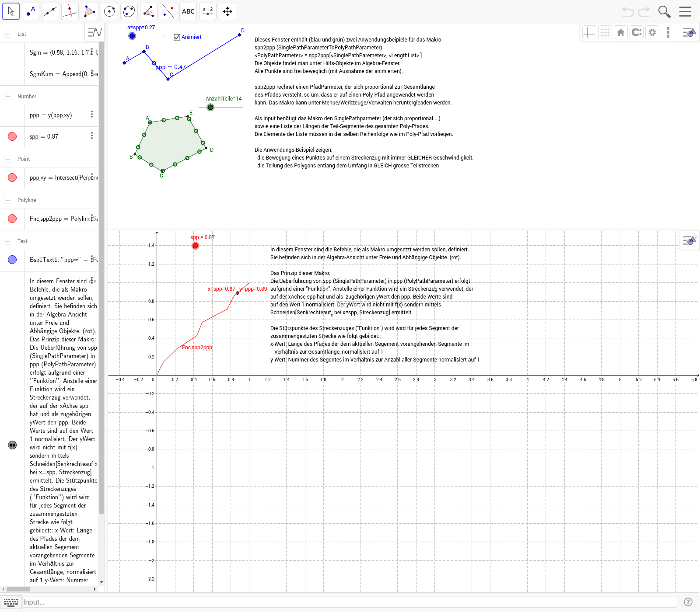Viewport: 700px width, 612px height.
Task: Click the algebra panel horizontal scrollbar
Action: click(x=18, y=589)
